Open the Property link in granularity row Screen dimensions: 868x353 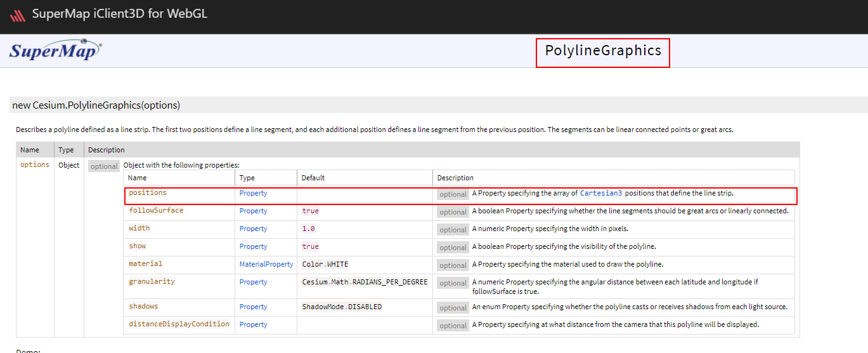pos(253,282)
